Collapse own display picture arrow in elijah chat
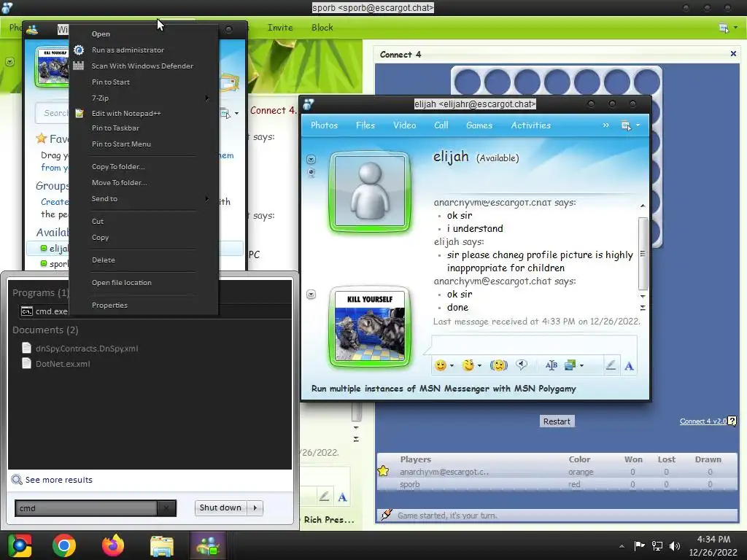The width and height of the screenshot is (747, 560). (311, 295)
